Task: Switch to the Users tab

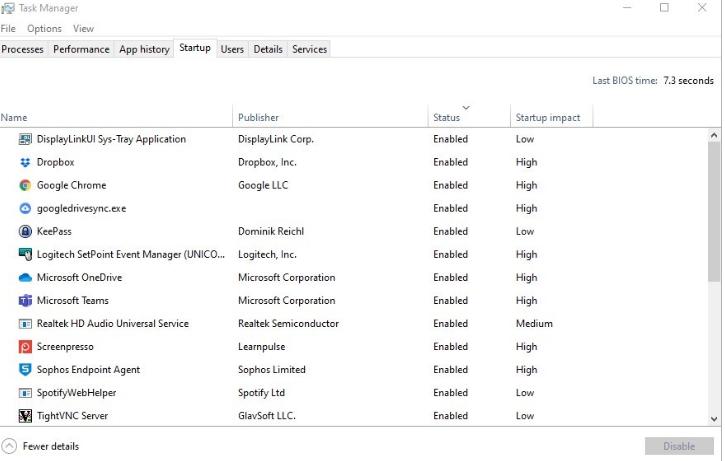Action: click(232, 49)
